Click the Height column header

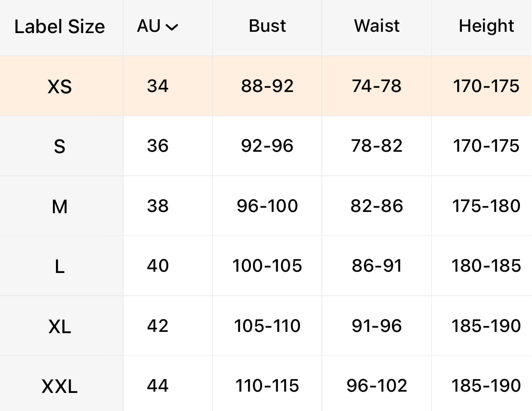(x=486, y=26)
